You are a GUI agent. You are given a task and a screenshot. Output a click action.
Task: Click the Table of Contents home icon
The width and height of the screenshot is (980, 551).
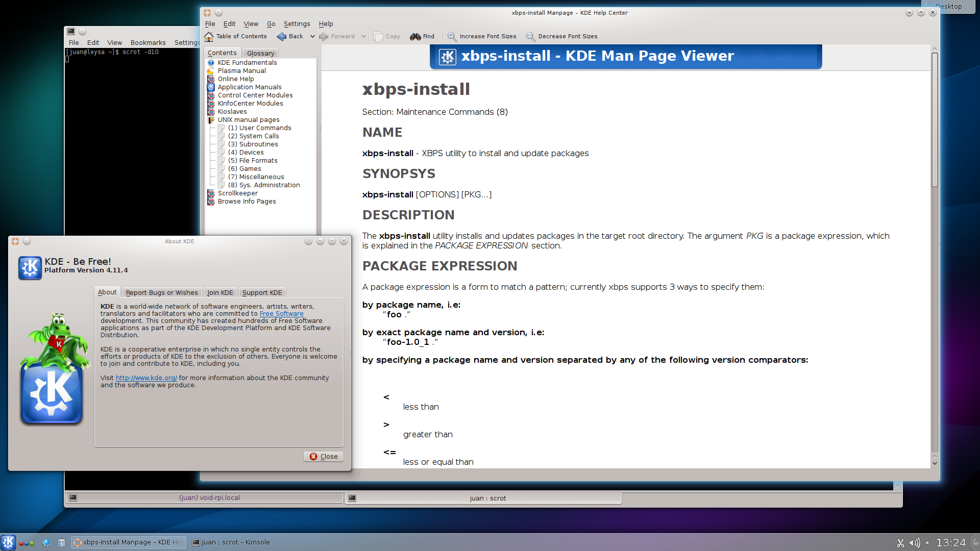(209, 36)
